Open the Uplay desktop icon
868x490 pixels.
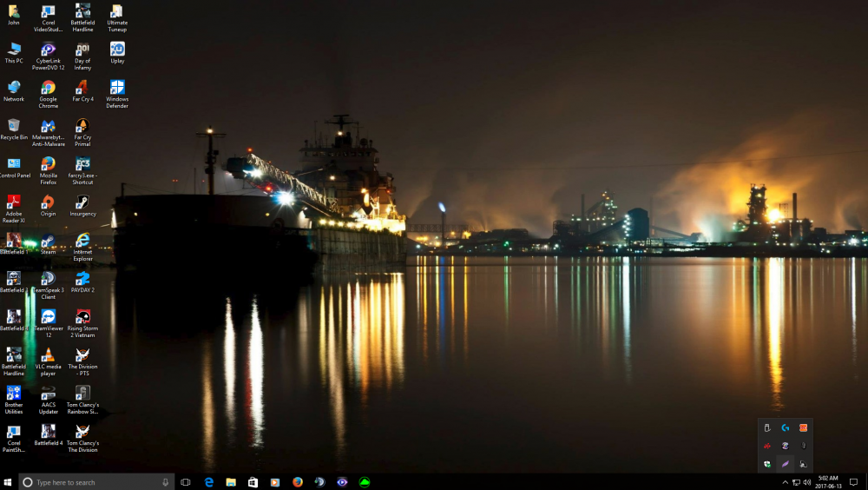coord(117,50)
